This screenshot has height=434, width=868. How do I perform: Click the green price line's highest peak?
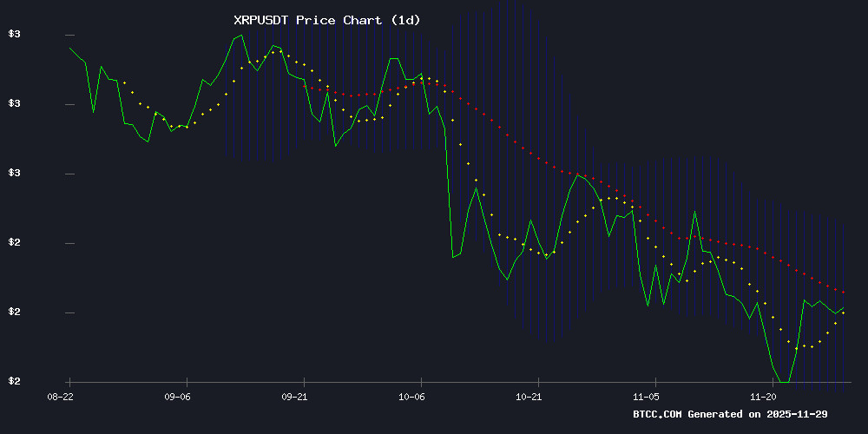point(240,36)
